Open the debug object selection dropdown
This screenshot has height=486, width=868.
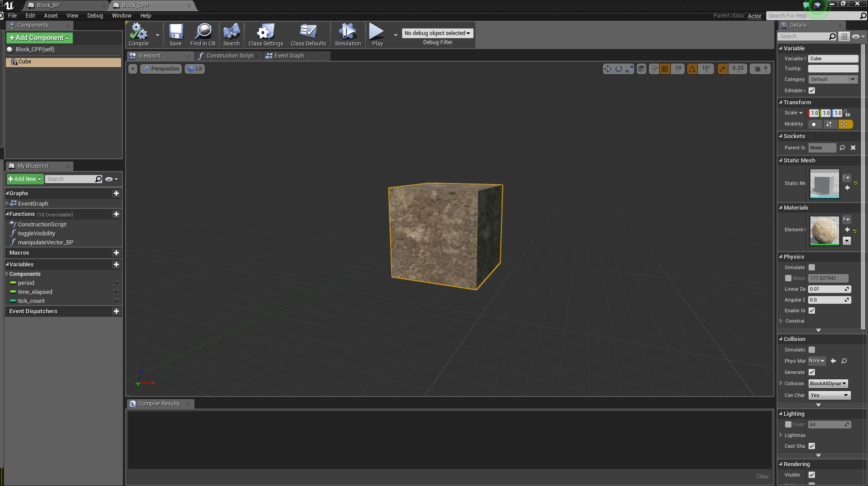(x=437, y=33)
